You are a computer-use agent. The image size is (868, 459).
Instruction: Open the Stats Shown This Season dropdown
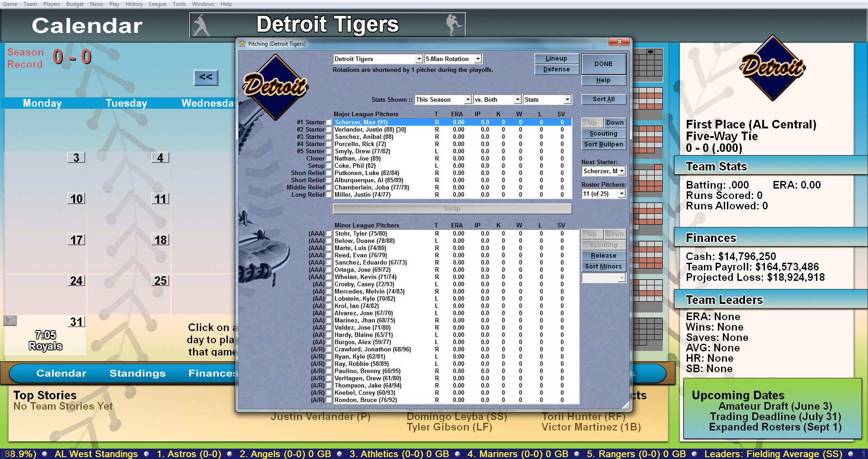tap(468, 99)
